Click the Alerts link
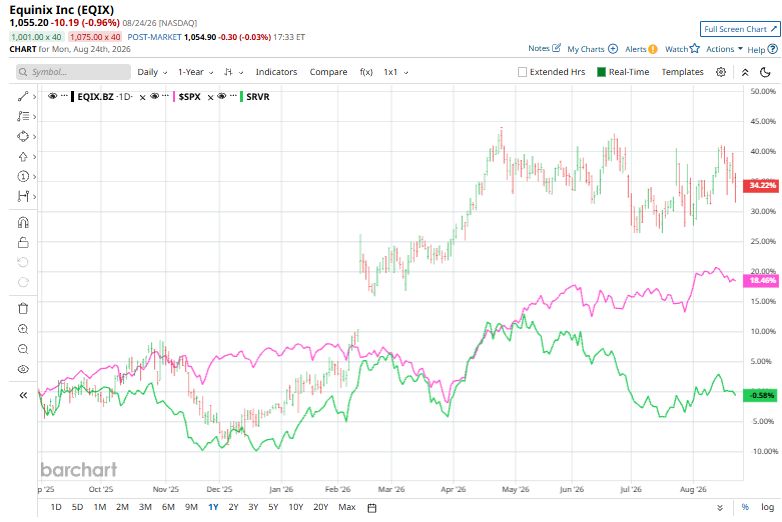The width and height of the screenshot is (782, 522). pos(635,49)
